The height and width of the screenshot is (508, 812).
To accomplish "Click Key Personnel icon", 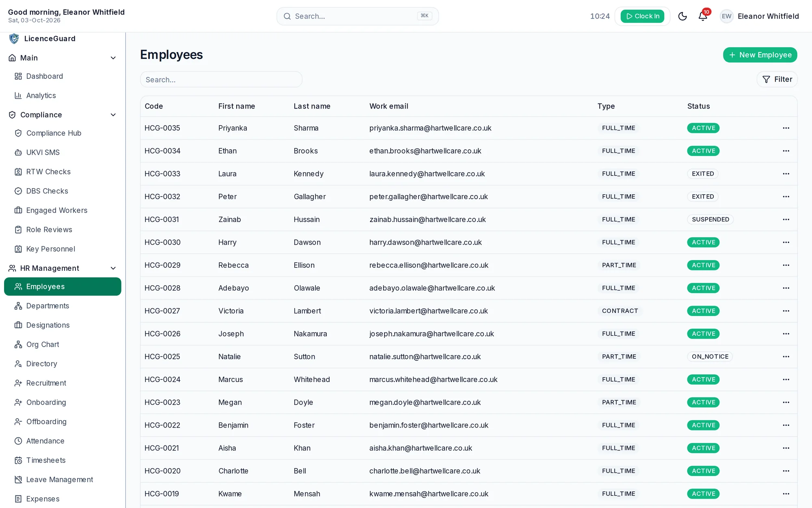I will coord(18,249).
